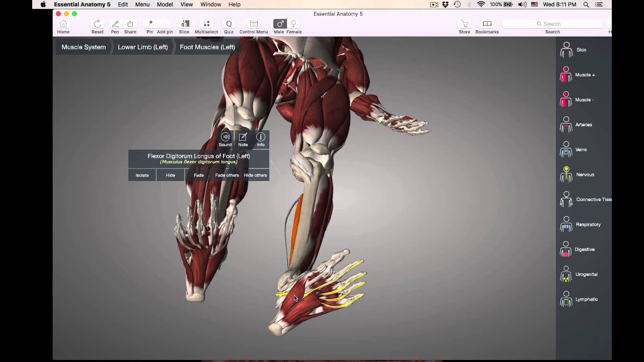Open Bookmarks
644x362 pixels.
(487, 27)
